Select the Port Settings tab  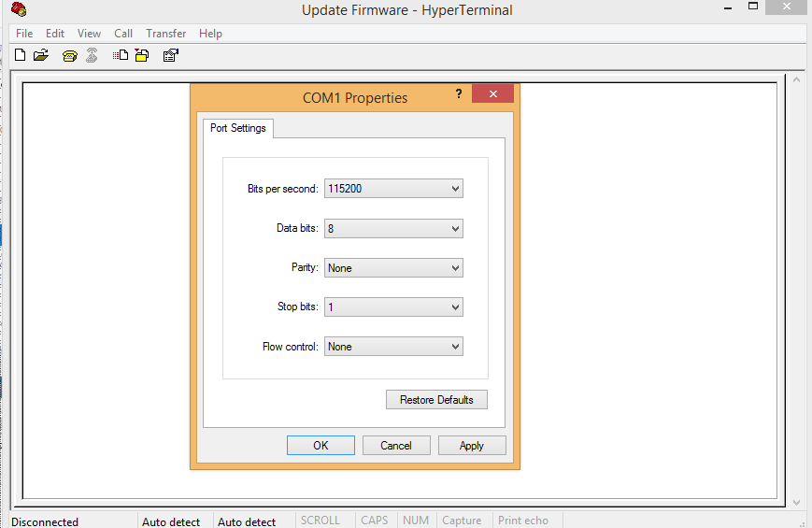point(238,128)
